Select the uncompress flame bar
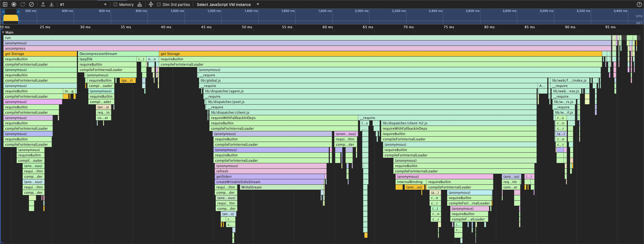This screenshot has width=644, height=244. [x=307, y=48]
